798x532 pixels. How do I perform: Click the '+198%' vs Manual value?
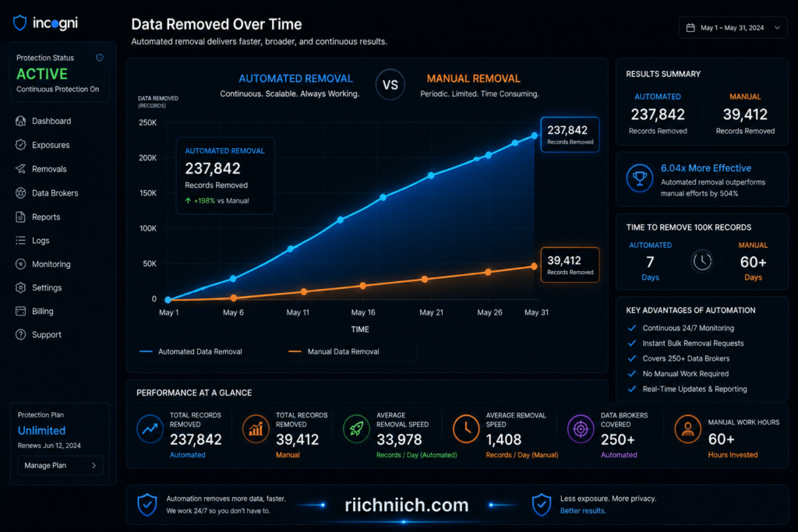point(204,201)
